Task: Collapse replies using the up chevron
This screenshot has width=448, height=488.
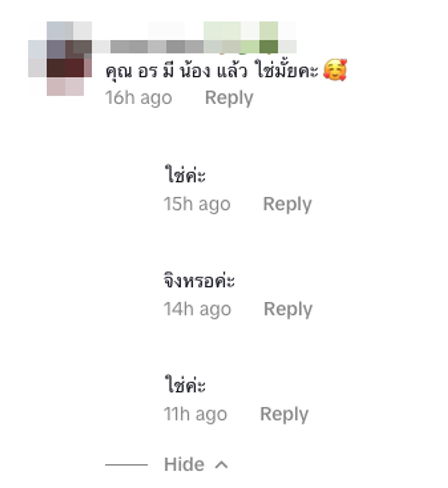Action: point(221,465)
